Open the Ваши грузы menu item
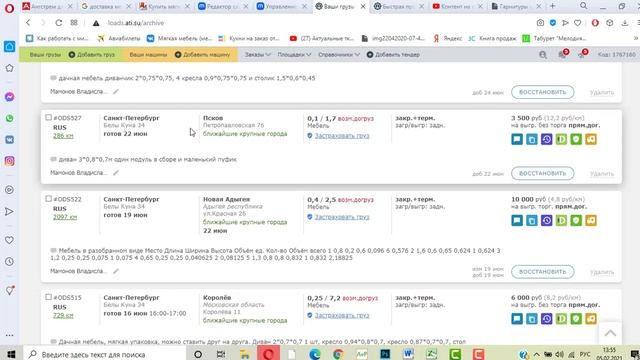This screenshot has height=360, width=640. (x=45, y=54)
